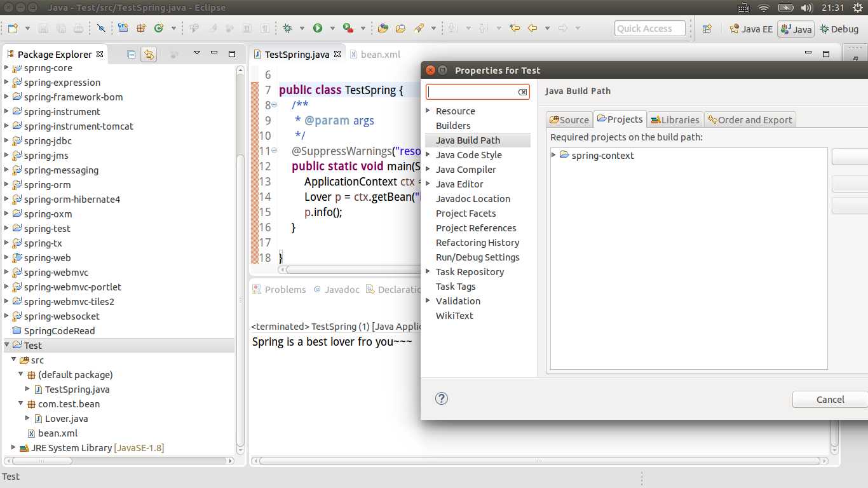This screenshot has width=868, height=488.
Task: Collapse the Test project node
Action: click(x=7, y=345)
